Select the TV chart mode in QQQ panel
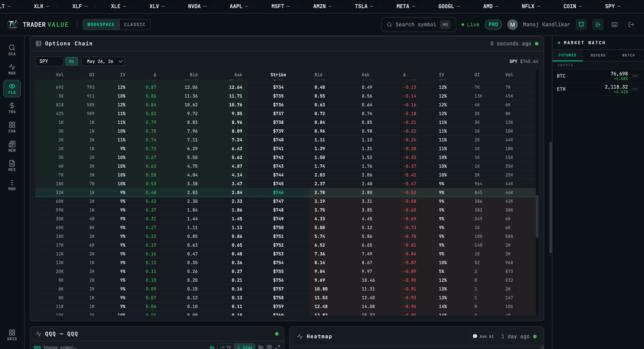The height and width of the screenshot is (349, 644). 225,347
